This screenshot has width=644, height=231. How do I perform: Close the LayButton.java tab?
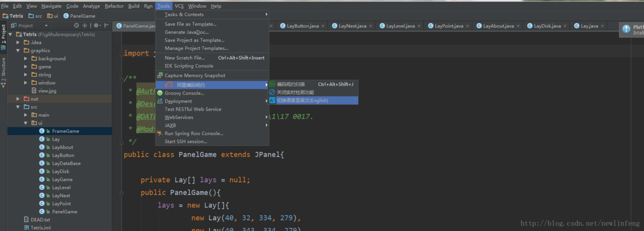tap(323, 26)
